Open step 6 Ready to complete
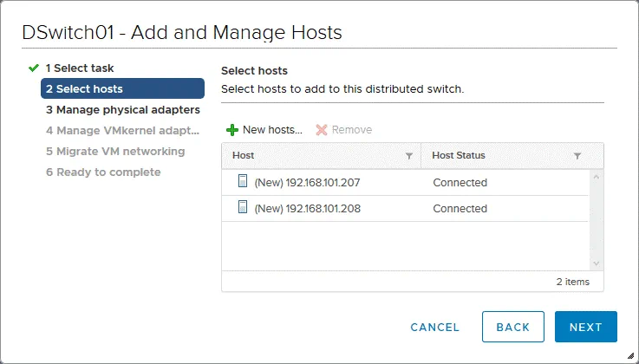Viewport: 639px width, 364px height. pyautogui.click(x=102, y=172)
